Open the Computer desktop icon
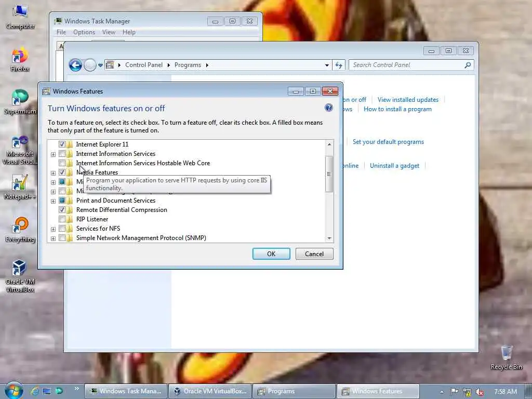The width and height of the screenshot is (532, 399). click(x=20, y=17)
